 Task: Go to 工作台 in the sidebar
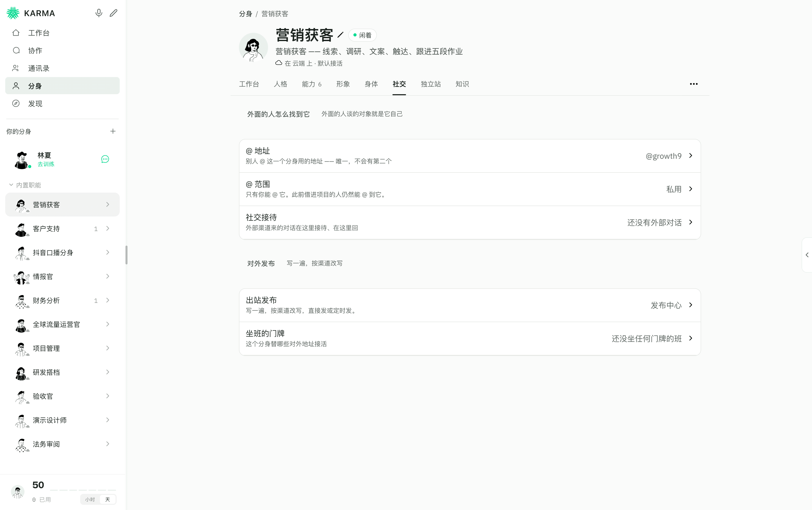point(62,33)
